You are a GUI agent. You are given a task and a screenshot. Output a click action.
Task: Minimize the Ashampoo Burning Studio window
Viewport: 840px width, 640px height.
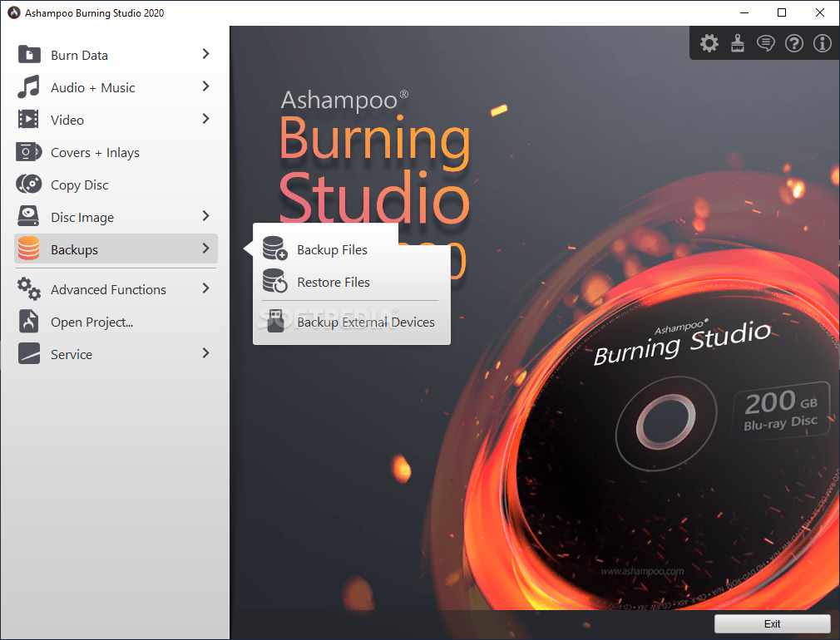(x=744, y=12)
